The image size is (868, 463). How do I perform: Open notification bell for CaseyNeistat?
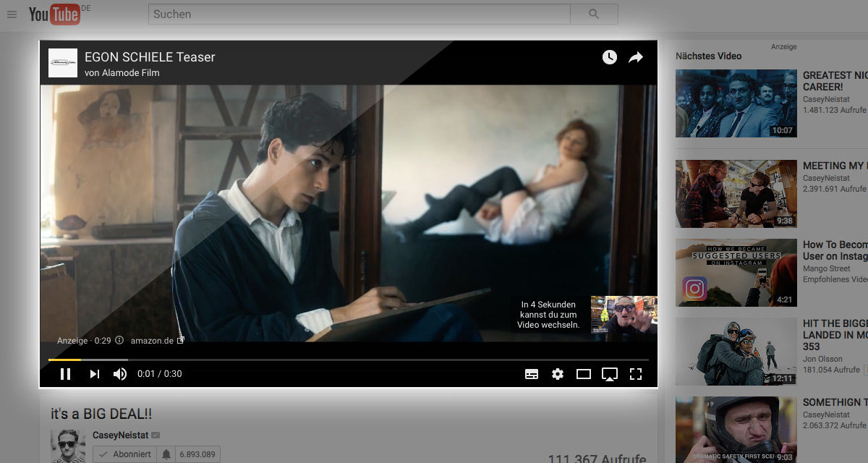pyautogui.click(x=166, y=454)
